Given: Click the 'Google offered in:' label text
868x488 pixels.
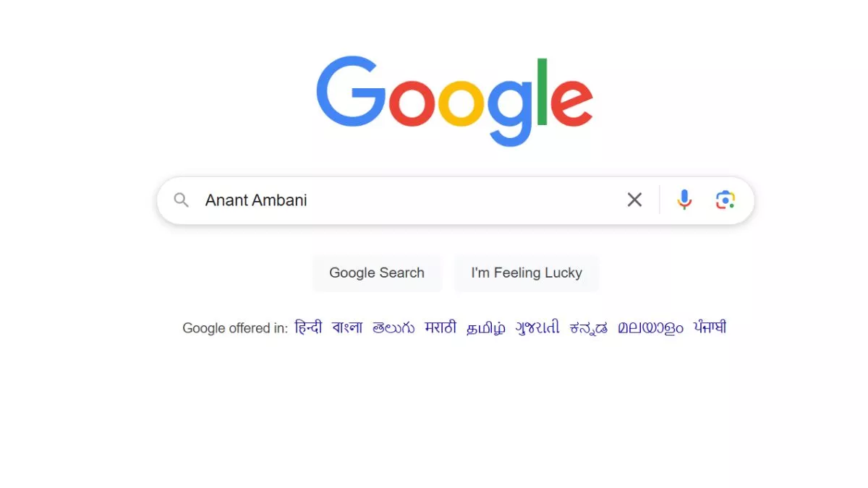Looking at the screenshot, I should 235,328.
